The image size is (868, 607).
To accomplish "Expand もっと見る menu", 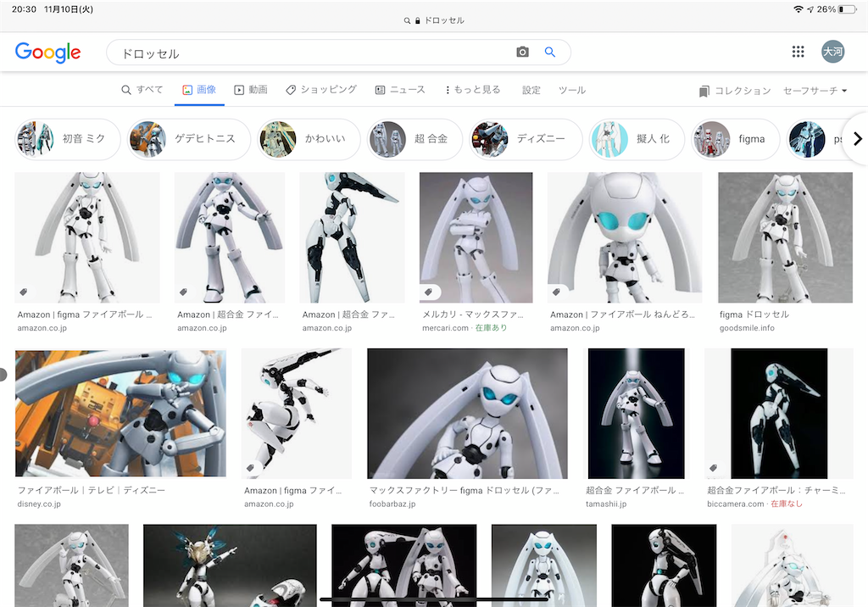I will click(x=473, y=90).
